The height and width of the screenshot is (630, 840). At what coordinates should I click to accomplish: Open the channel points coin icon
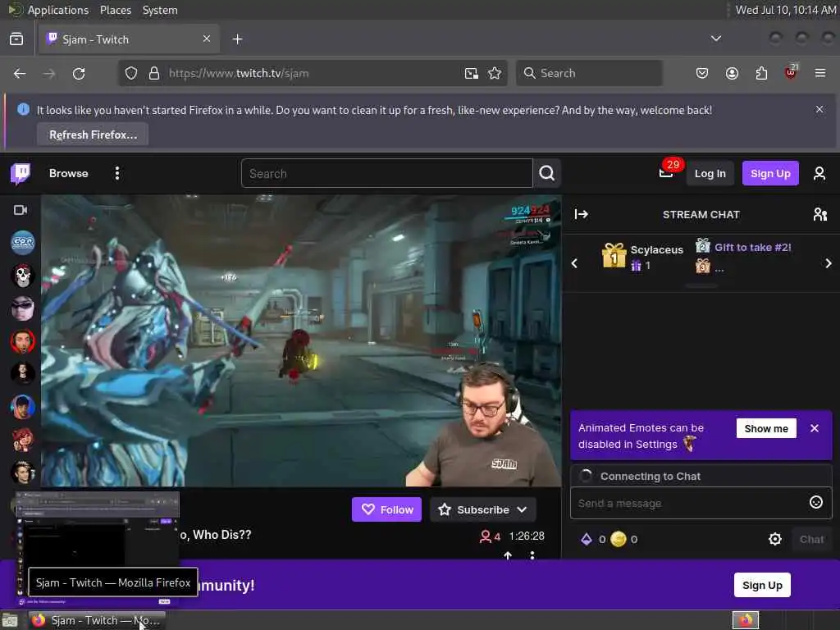tap(619, 539)
